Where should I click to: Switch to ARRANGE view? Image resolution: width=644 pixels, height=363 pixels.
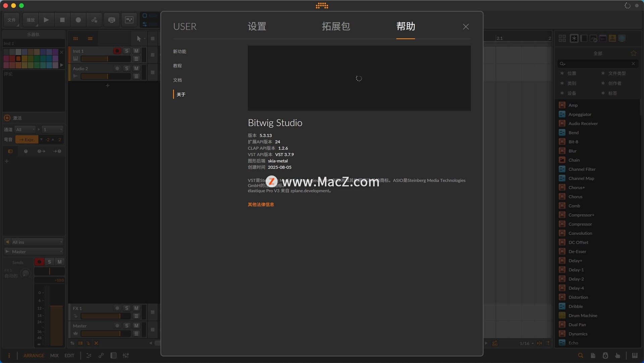[x=34, y=355]
